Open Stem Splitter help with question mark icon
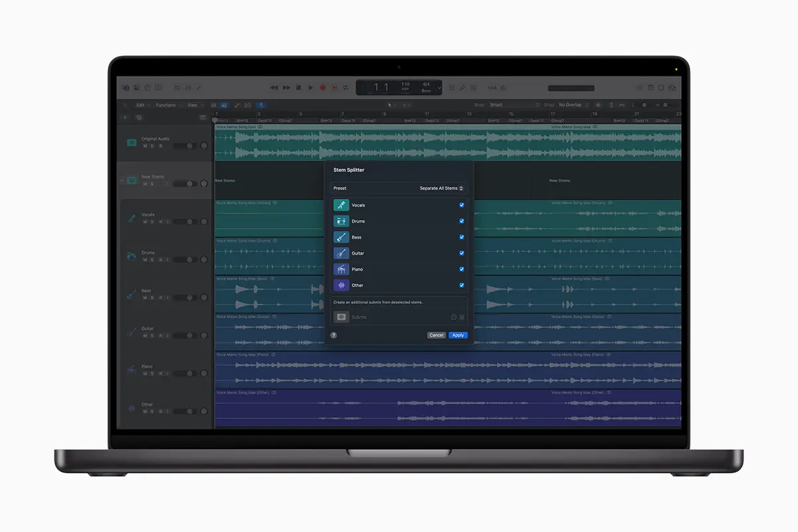 coord(334,335)
